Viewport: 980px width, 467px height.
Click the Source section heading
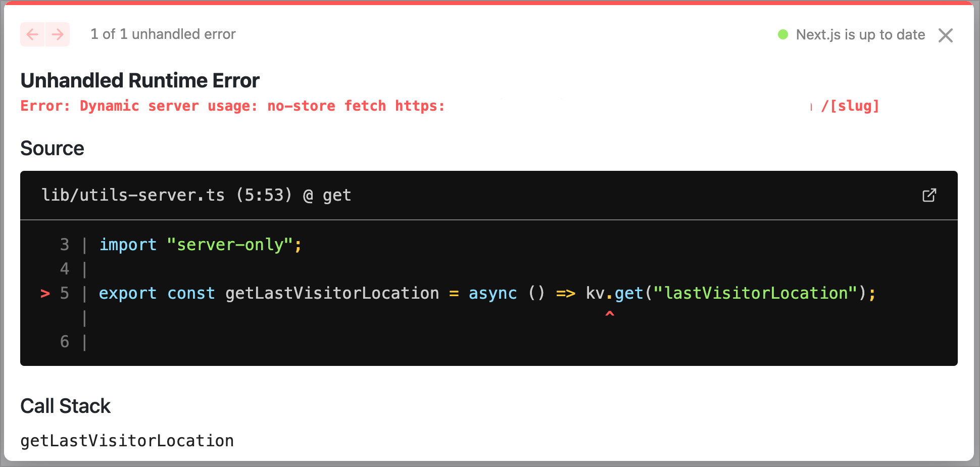tap(52, 148)
